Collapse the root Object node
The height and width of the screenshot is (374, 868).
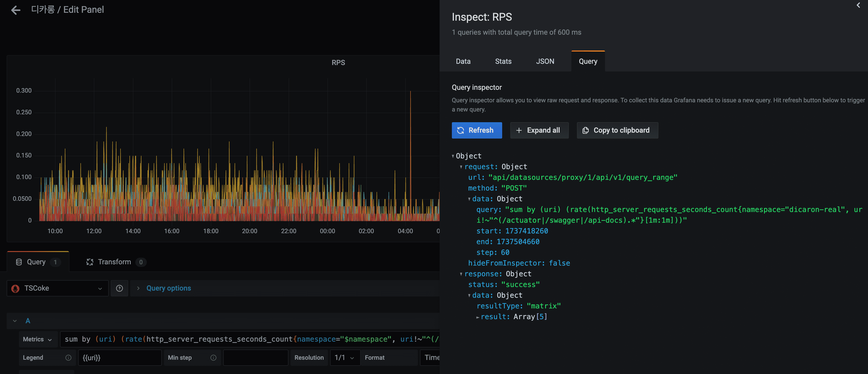(453, 156)
